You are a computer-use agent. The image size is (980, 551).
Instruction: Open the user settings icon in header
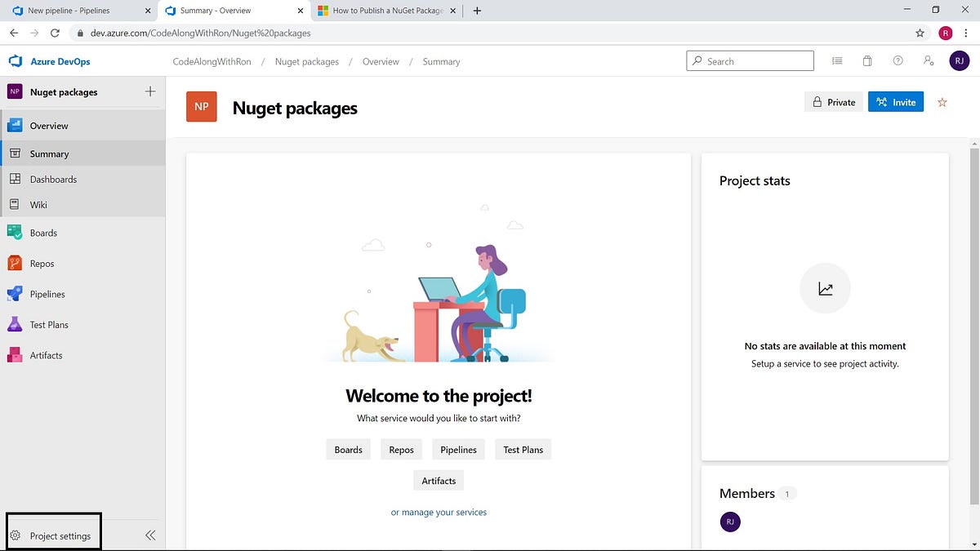(929, 61)
